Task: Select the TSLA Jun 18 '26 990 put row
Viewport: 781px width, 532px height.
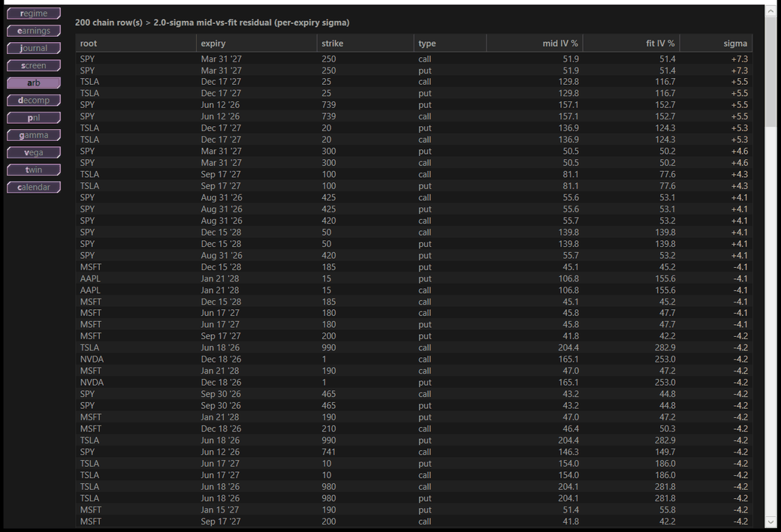Action: pyautogui.click(x=414, y=440)
